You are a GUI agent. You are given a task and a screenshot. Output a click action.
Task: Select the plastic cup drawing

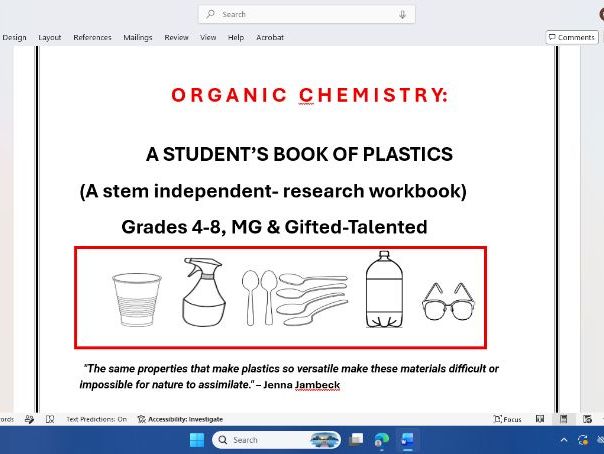pos(137,300)
